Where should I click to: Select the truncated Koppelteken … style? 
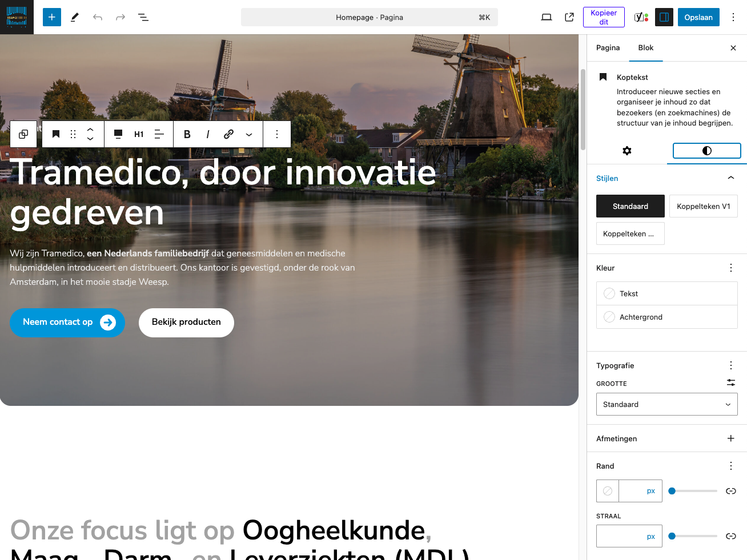pos(630,233)
